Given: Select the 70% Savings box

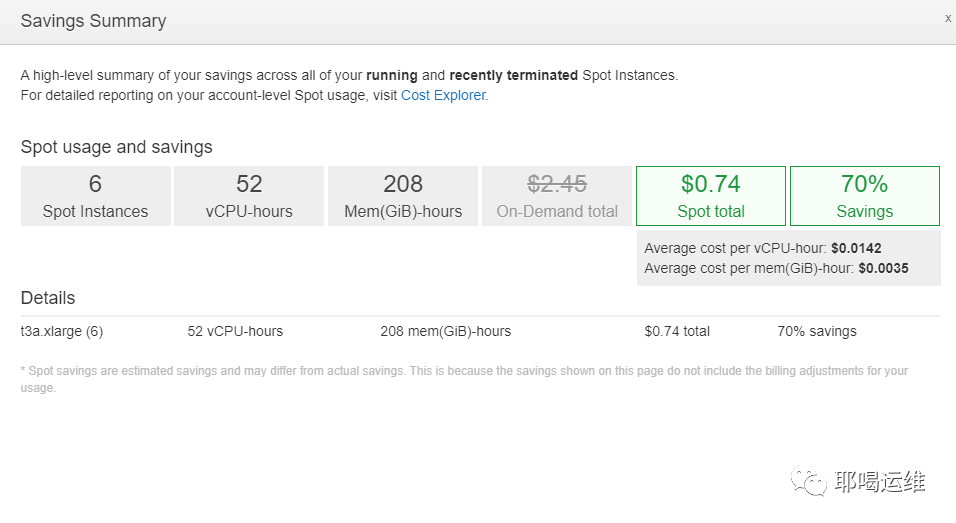Looking at the screenshot, I should (x=864, y=196).
